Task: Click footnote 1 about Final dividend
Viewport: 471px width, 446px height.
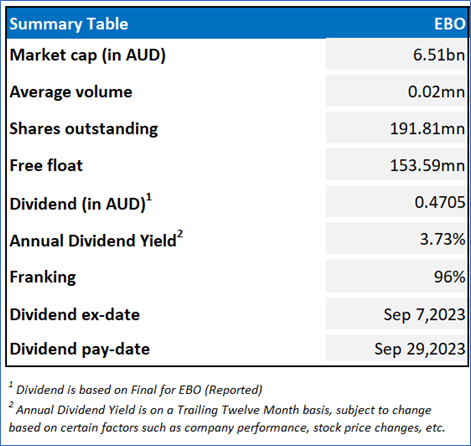Action: [x=135, y=389]
